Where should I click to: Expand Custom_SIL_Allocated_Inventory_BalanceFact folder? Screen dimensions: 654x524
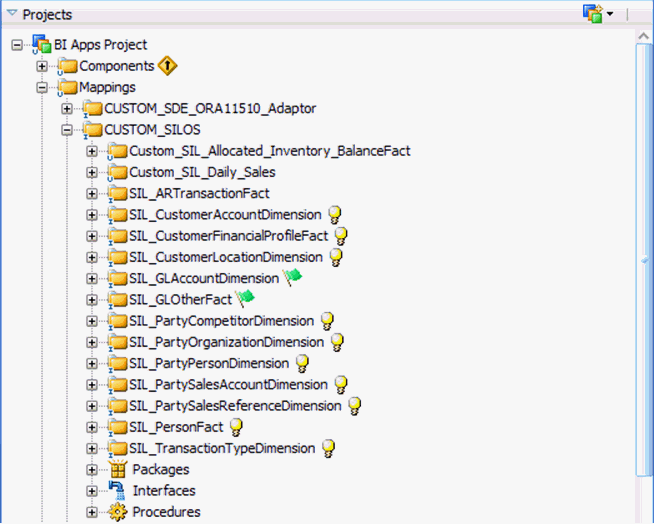92,151
